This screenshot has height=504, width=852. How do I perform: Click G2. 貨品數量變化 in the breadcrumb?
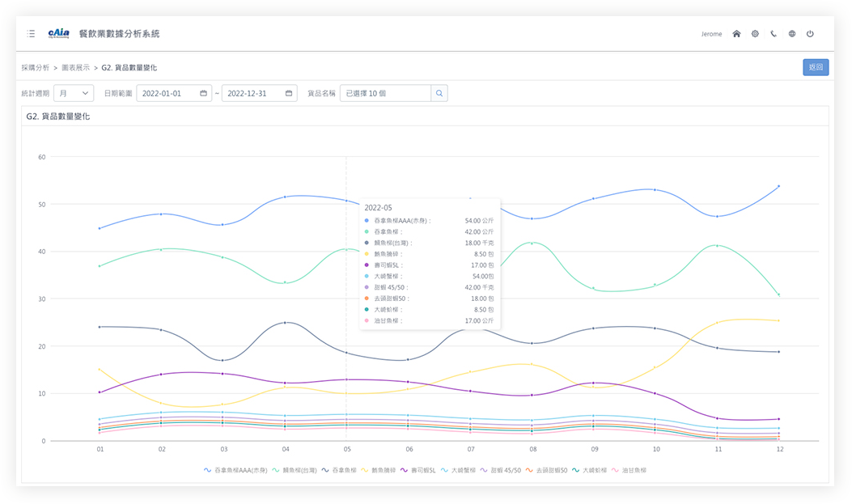pyautogui.click(x=129, y=68)
